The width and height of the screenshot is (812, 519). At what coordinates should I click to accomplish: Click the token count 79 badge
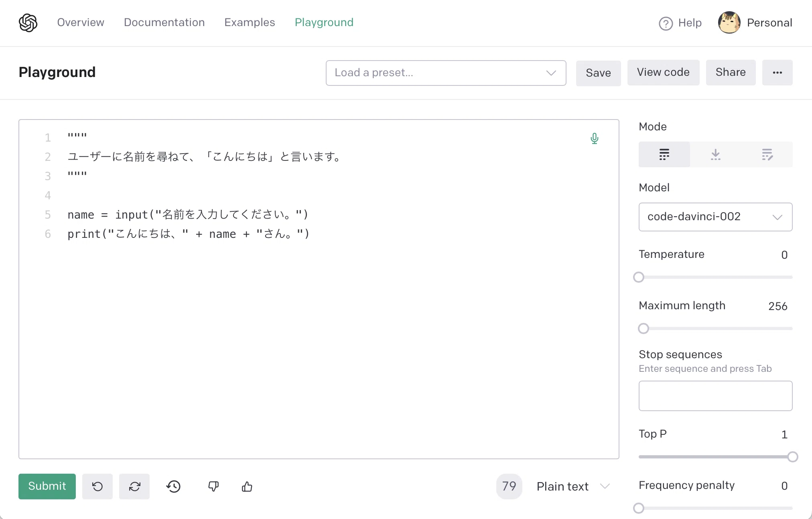click(x=509, y=487)
